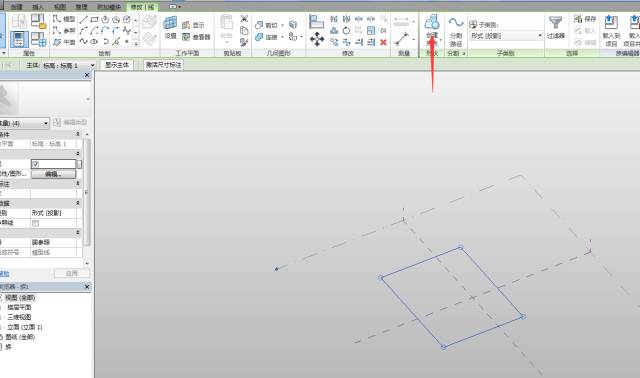Select the Divide Path tool
The width and height of the screenshot is (640, 378).
point(456,31)
